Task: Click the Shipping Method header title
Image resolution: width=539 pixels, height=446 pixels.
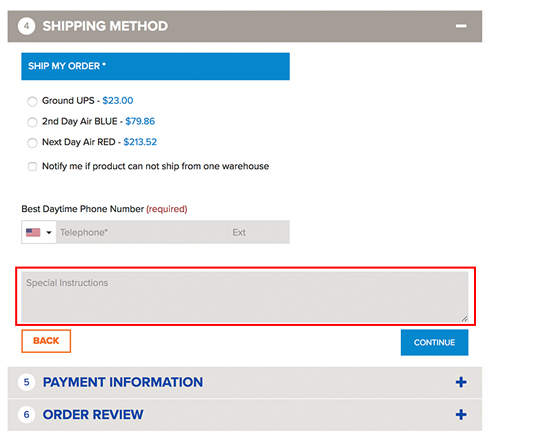Action: point(105,26)
